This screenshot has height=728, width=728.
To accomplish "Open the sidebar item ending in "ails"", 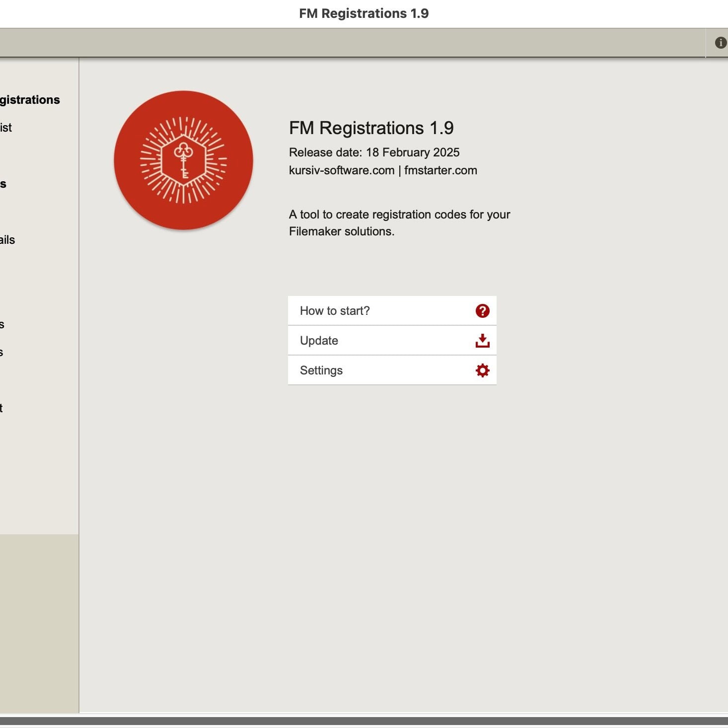I will 7,240.
